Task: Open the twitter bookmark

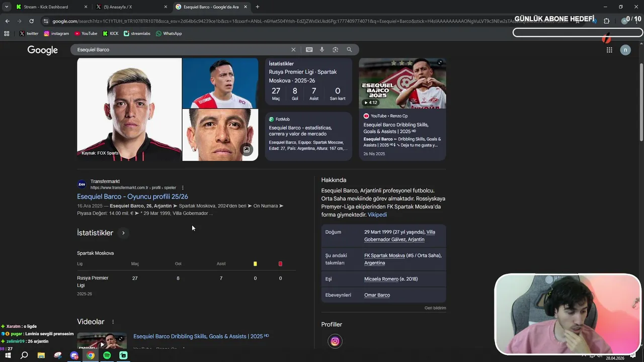Action: click(29, 34)
